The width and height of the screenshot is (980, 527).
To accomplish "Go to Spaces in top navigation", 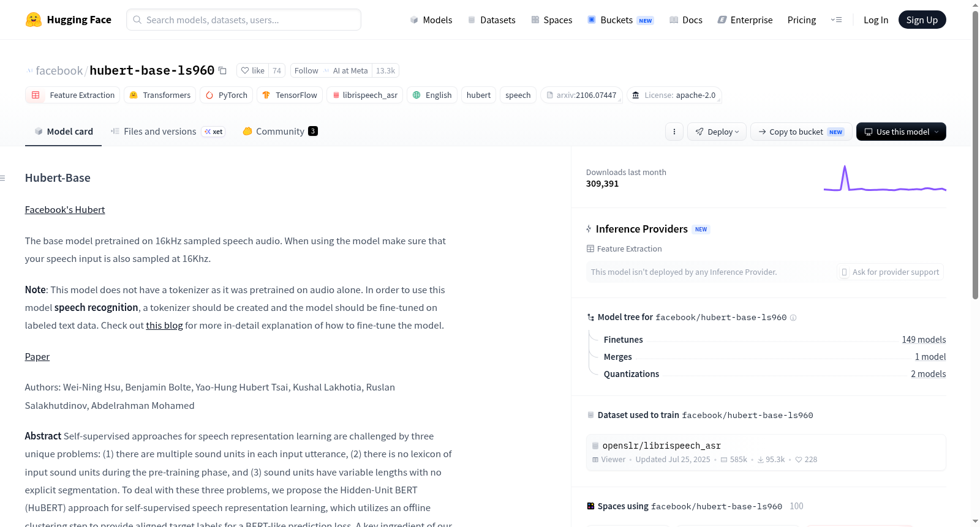I will click(x=551, y=20).
